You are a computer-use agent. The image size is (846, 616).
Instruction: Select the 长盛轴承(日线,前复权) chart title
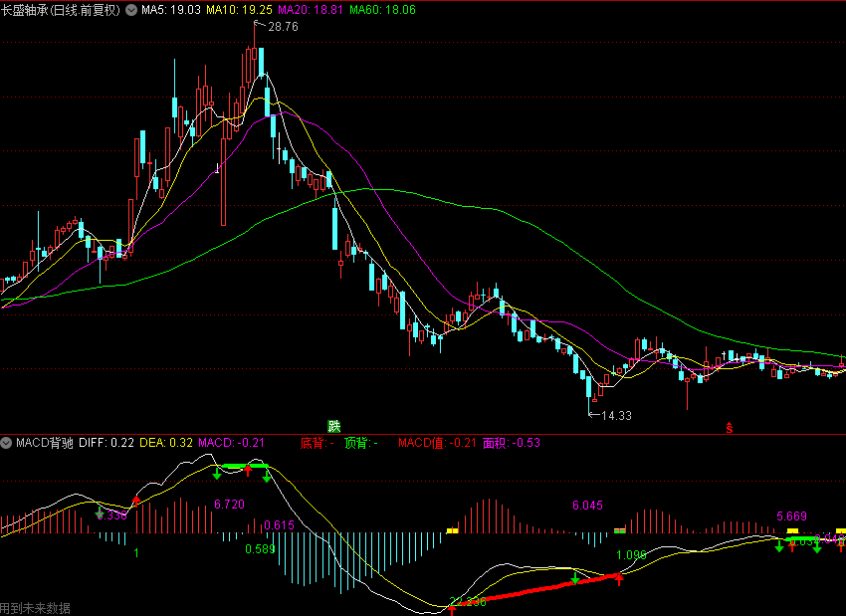[61, 10]
